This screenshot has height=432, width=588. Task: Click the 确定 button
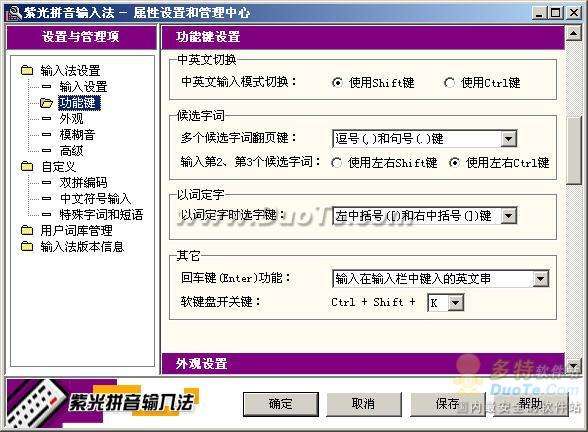point(280,404)
